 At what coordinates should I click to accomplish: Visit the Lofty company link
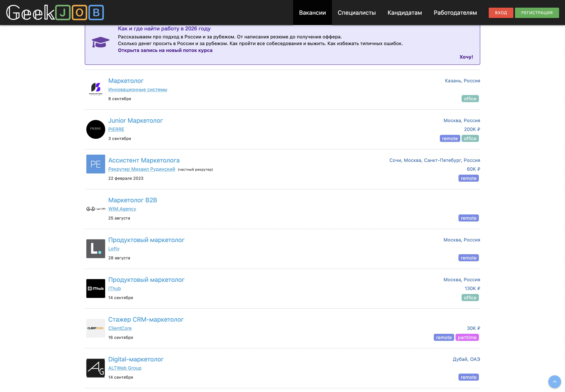[114, 249]
